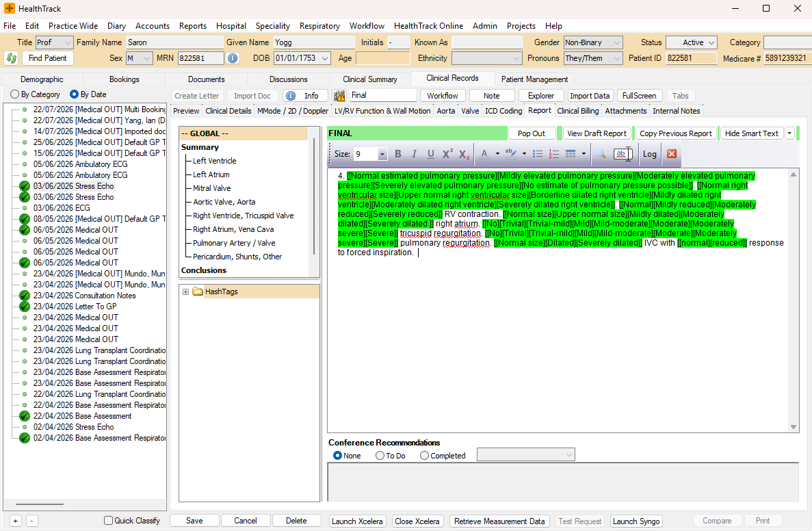This screenshot has height=531, width=812.
Task: Toggle italic formatting in report editor
Action: pos(414,154)
